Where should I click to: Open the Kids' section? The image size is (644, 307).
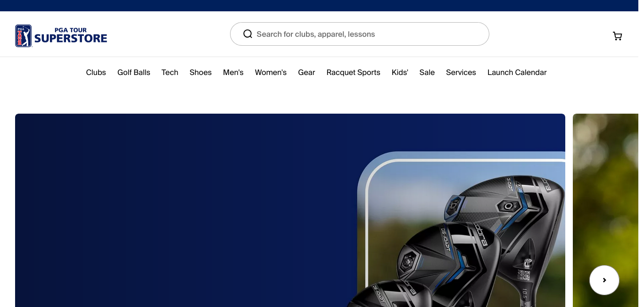point(400,72)
